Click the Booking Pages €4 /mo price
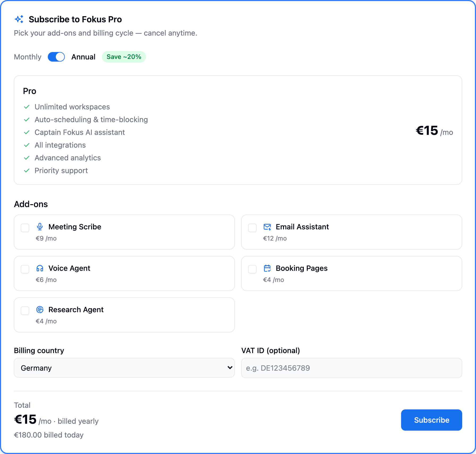The height and width of the screenshot is (454, 476). (x=274, y=280)
